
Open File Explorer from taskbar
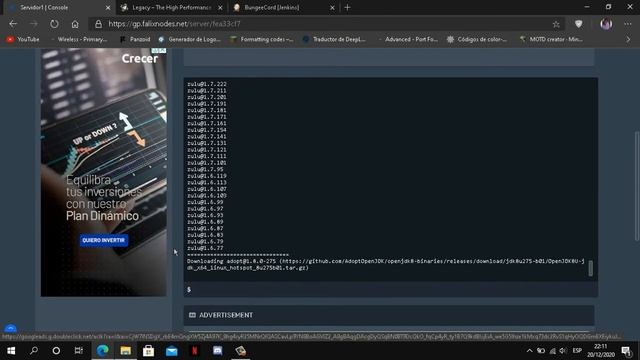125,351
